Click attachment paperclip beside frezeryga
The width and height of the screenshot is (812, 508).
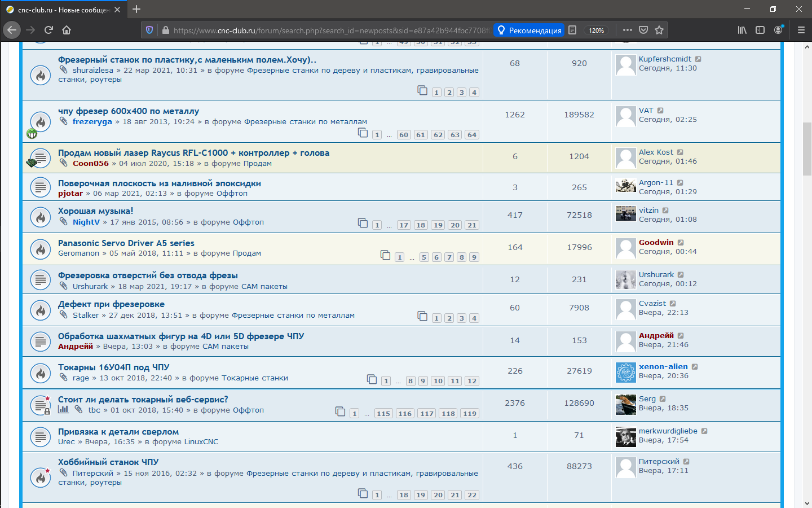pos(64,121)
